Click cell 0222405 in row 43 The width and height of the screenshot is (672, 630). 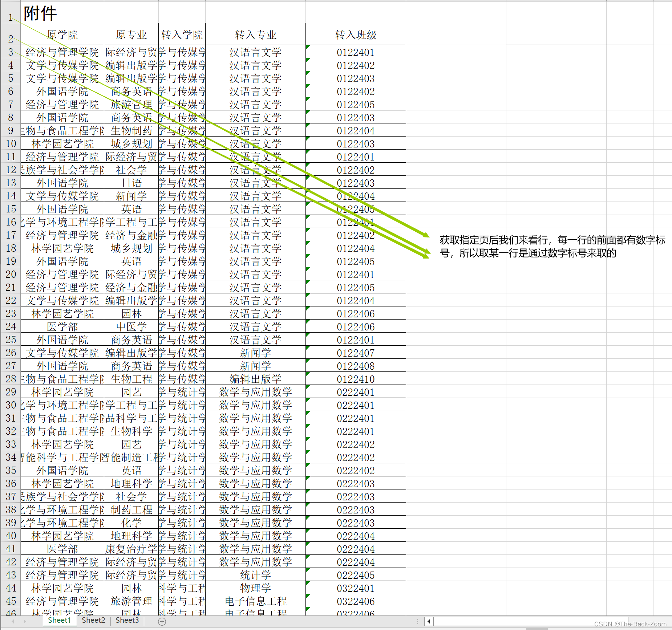[356, 575]
